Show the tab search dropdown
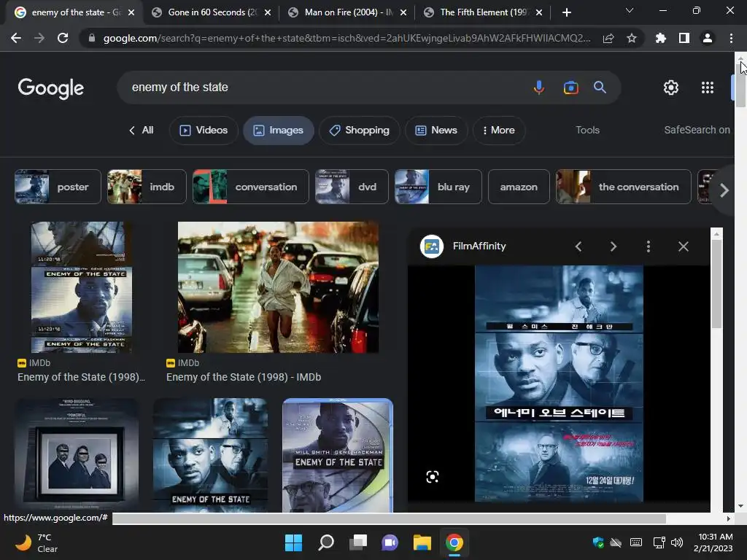 (630, 10)
